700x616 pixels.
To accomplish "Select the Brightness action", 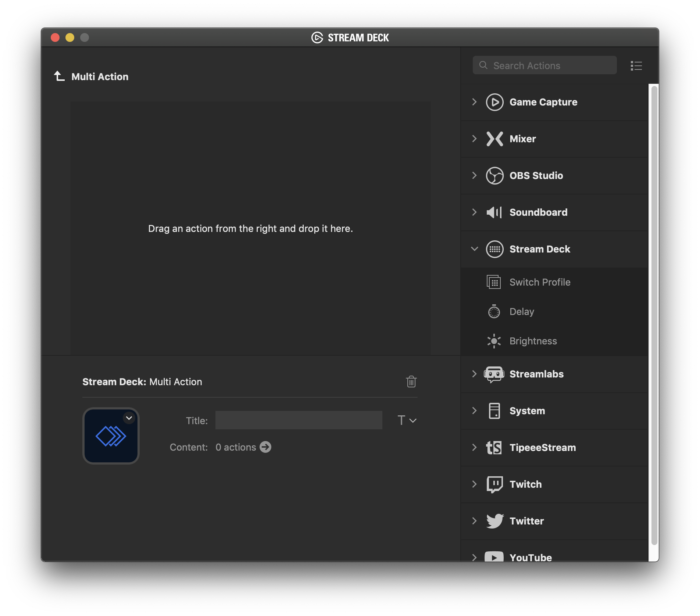I will pyautogui.click(x=554, y=341).
